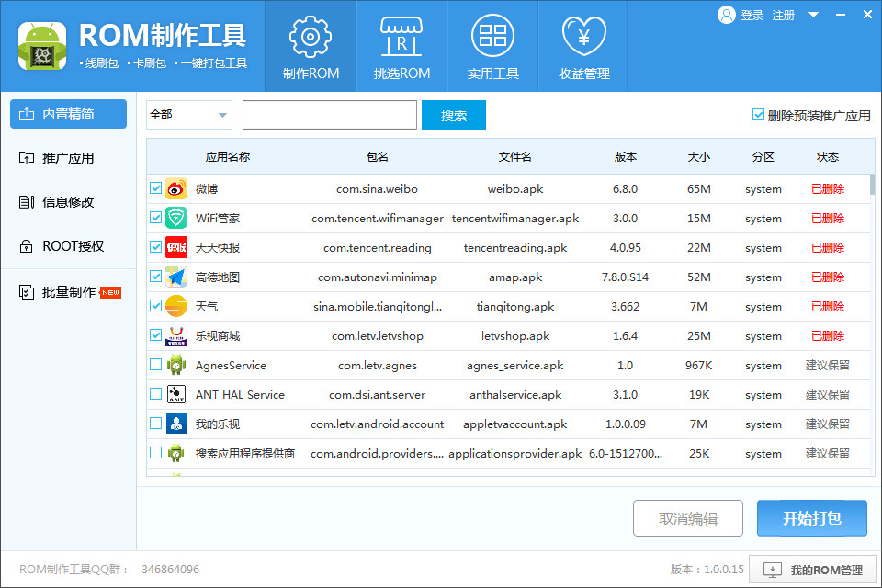Click 建议保留 status for AgnesService
The height and width of the screenshot is (588, 882).
pos(827,365)
